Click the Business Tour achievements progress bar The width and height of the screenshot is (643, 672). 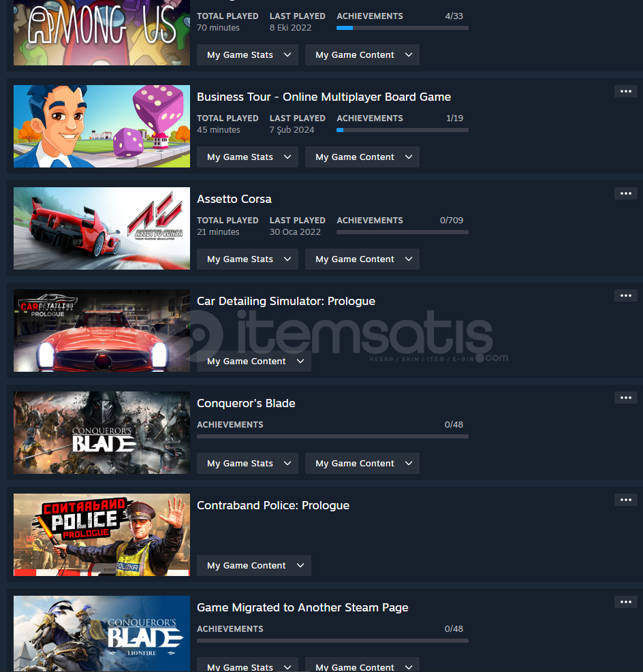tap(403, 130)
